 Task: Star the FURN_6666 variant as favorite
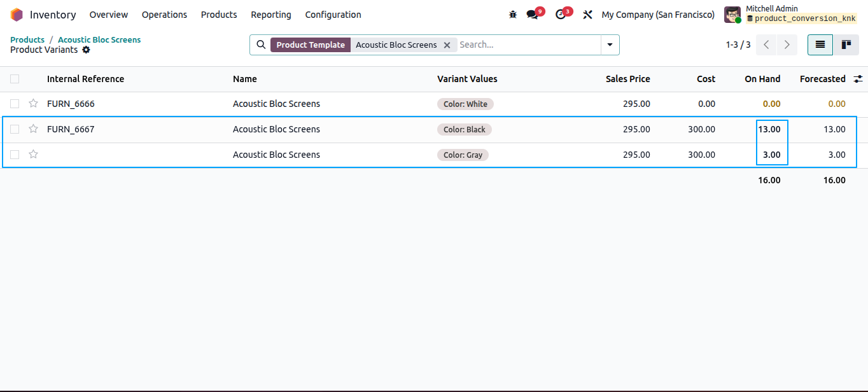(33, 103)
